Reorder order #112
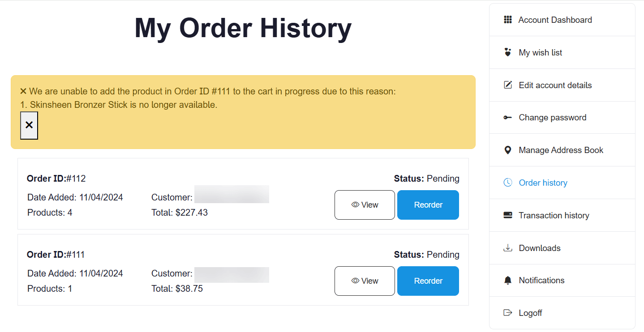 (428, 205)
